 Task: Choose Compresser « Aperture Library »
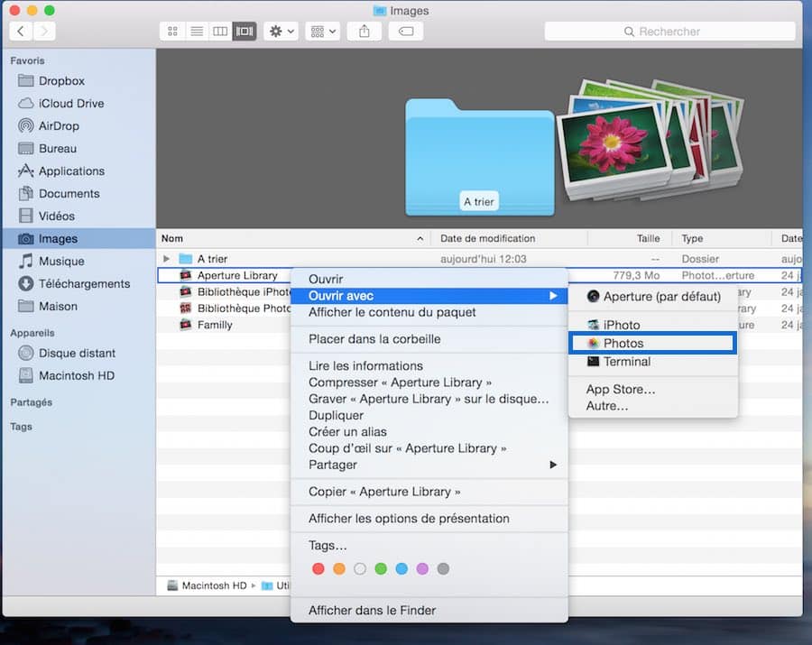click(429, 382)
